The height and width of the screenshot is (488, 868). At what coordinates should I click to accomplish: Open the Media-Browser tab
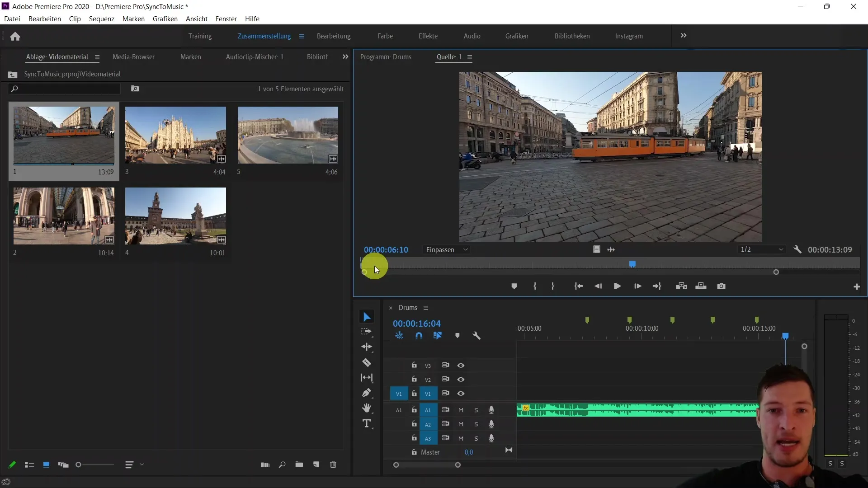pyautogui.click(x=133, y=57)
